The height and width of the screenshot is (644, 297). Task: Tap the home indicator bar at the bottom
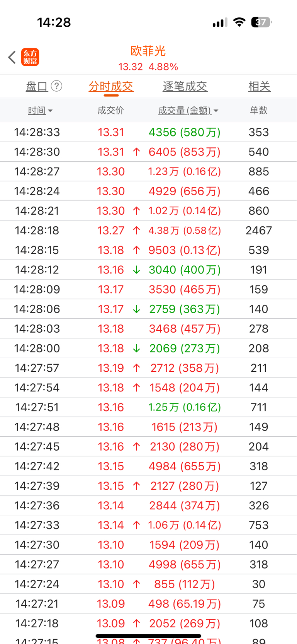pyautogui.click(x=148, y=635)
